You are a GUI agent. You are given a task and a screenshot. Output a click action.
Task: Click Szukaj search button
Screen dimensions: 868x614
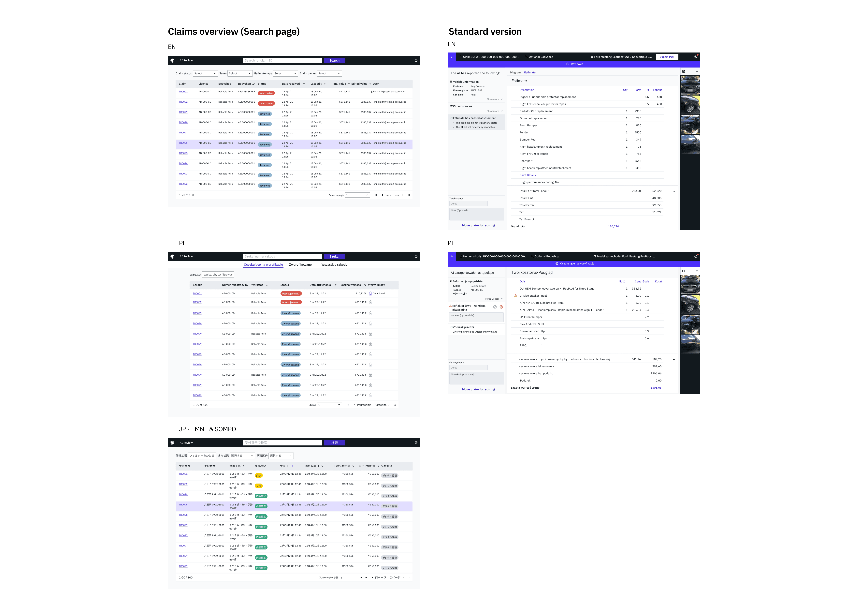point(334,257)
